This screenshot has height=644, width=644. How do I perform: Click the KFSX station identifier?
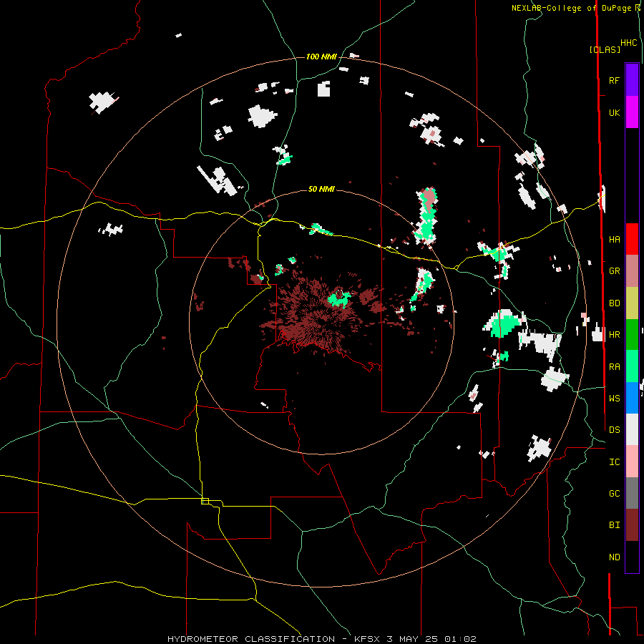[367, 639]
